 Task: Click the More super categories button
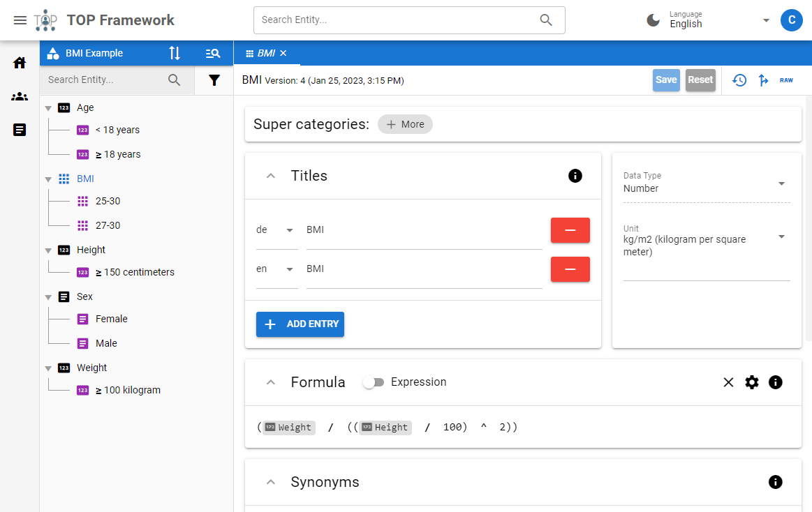click(405, 124)
